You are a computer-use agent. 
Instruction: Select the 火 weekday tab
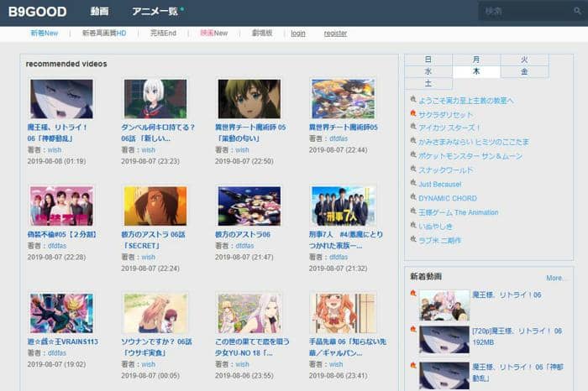[525, 60]
